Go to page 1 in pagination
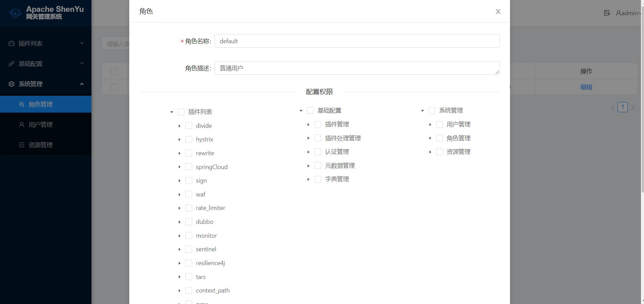The height and width of the screenshot is (304, 644). (622, 107)
